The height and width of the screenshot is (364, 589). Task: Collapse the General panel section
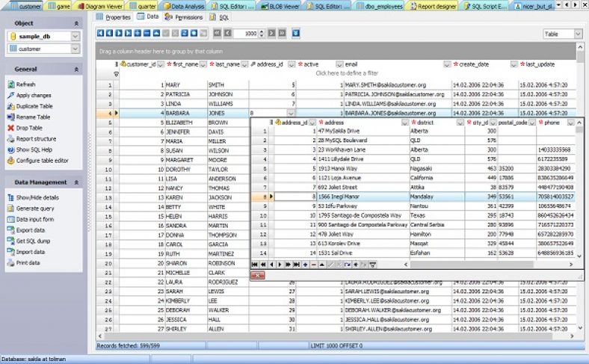(76, 69)
